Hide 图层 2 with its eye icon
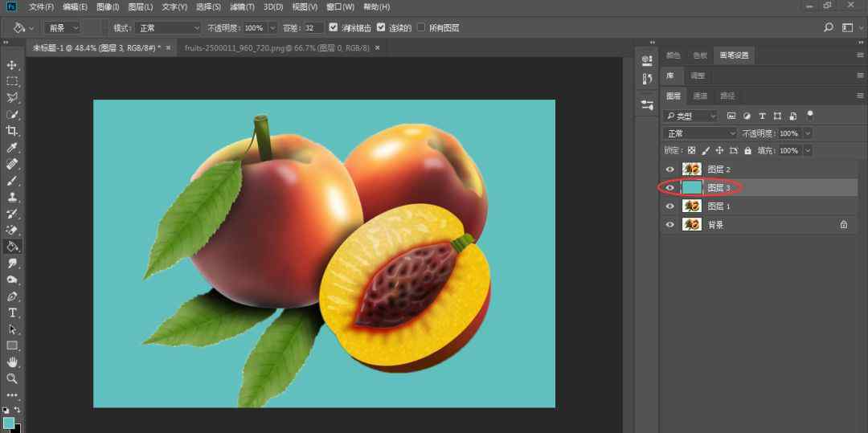 pyautogui.click(x=670, y=170)
